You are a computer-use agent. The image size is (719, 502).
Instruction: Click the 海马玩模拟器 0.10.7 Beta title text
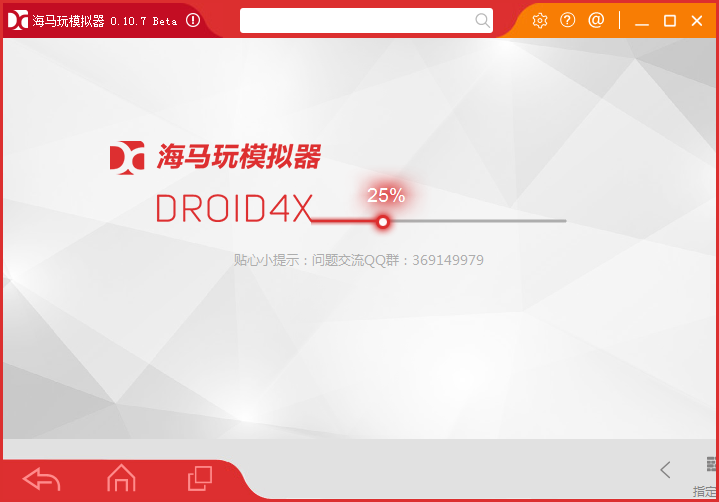(105, 21)
